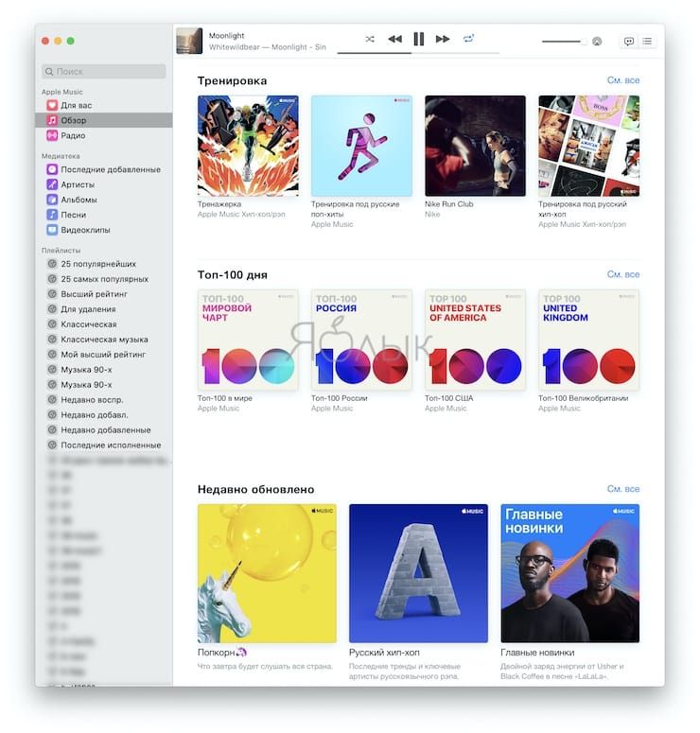Viewport: 700px width, 733px height.
Task: Open Последние добавленные library
Action: (104, 169)
